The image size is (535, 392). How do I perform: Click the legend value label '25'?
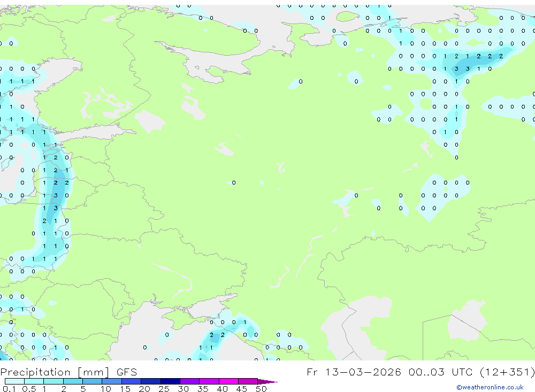click(164, 389)
